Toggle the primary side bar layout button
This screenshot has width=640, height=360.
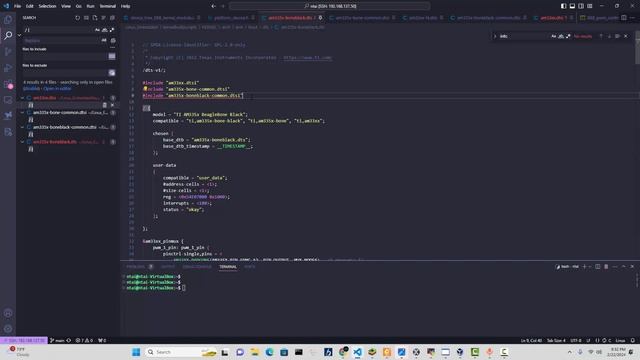[563, 6]
